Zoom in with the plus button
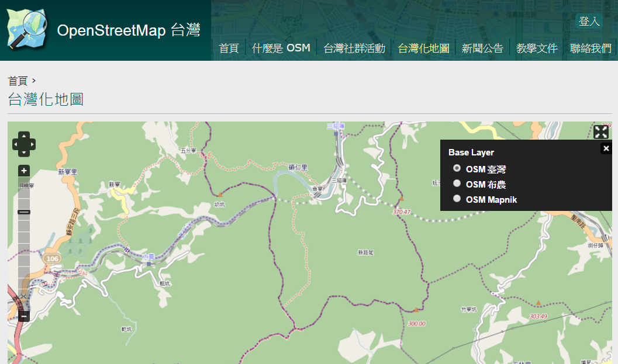 [24, 171]
